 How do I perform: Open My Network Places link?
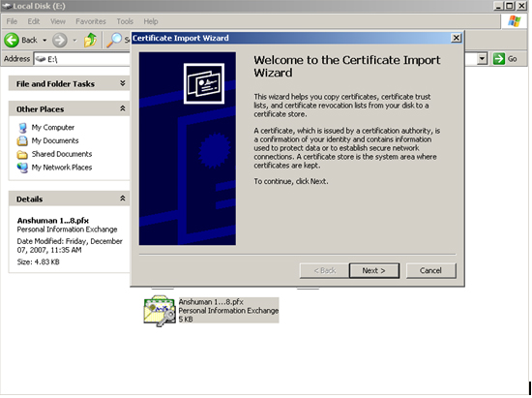62,168
